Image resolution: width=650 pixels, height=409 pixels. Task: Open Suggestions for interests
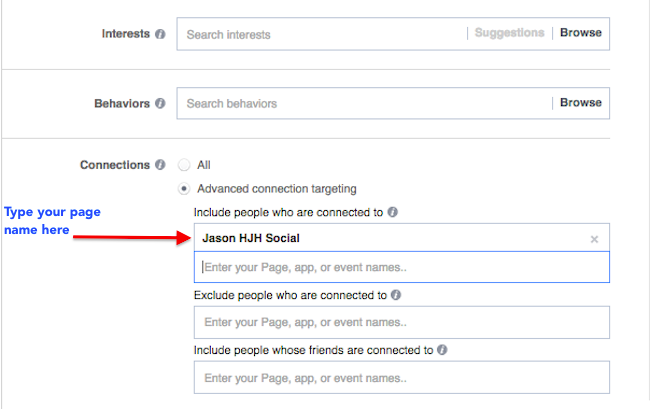pyautogui.click(x=510, y=33)
